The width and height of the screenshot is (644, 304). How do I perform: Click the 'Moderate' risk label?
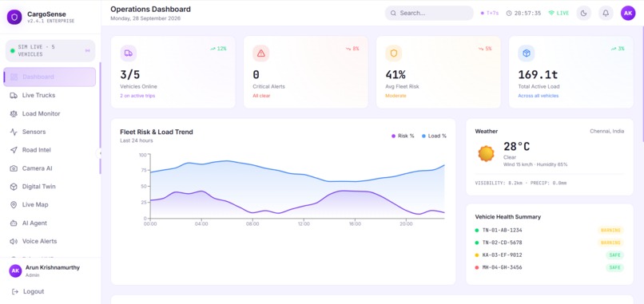396,96
